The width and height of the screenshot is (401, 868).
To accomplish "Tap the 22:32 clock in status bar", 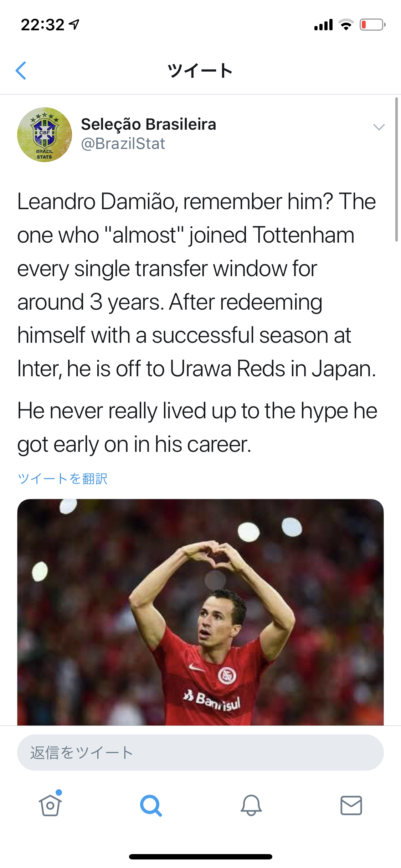I will 42,25.
